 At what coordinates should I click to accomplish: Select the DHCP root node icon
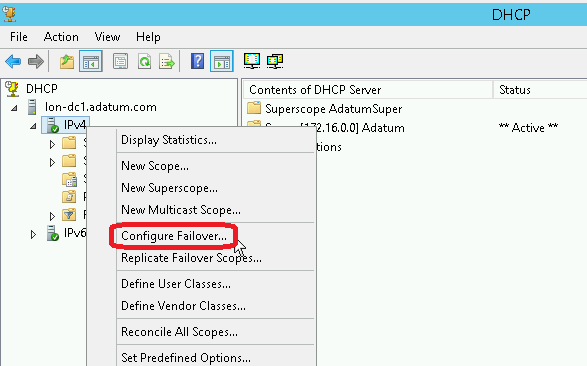click(12, 89)
